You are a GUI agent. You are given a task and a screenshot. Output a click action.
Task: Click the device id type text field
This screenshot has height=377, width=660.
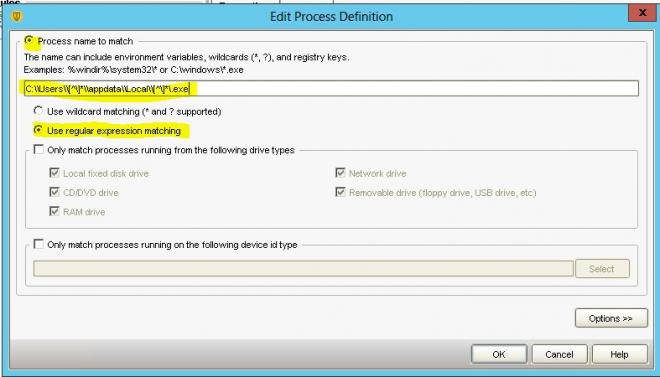click(x=303, y=268)
